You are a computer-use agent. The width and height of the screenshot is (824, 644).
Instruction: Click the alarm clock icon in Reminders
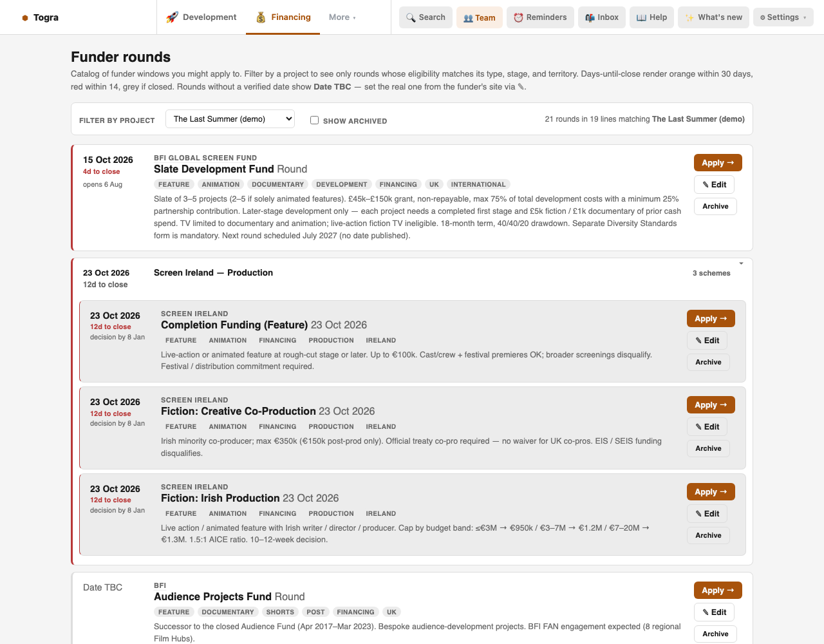click(x=518, y=17)
